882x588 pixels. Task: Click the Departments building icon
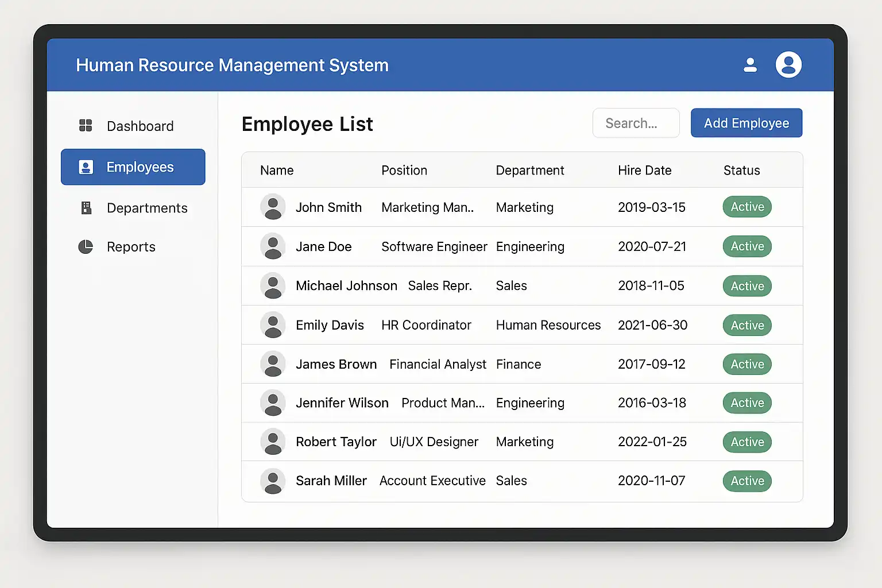(x=86, y=208)
